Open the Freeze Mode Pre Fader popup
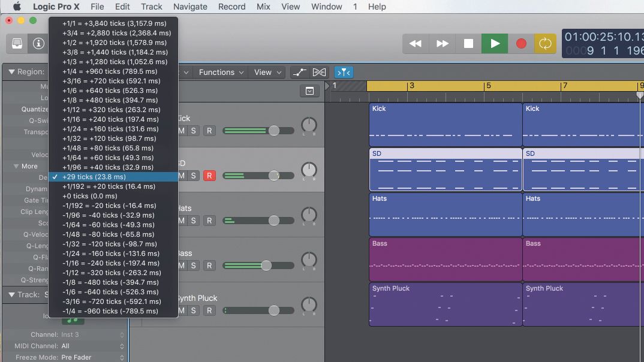This screenshot has width=644, height=362. pos(92,357)
